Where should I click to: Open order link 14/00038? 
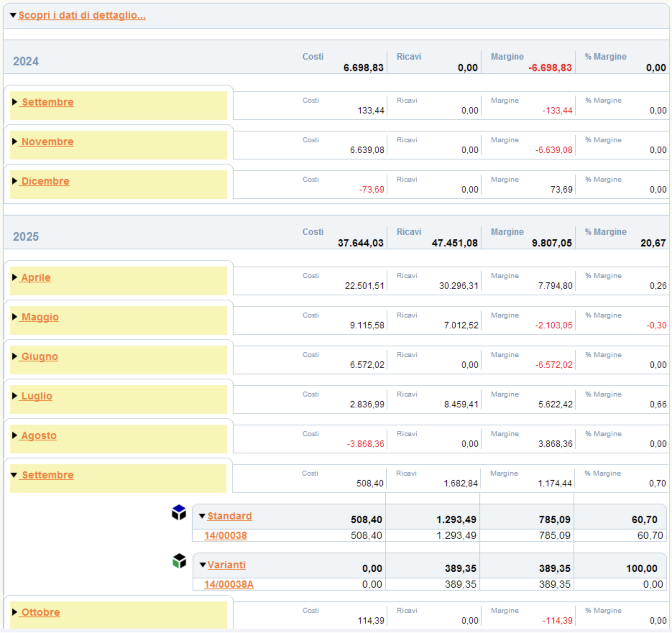coord(225,535)
